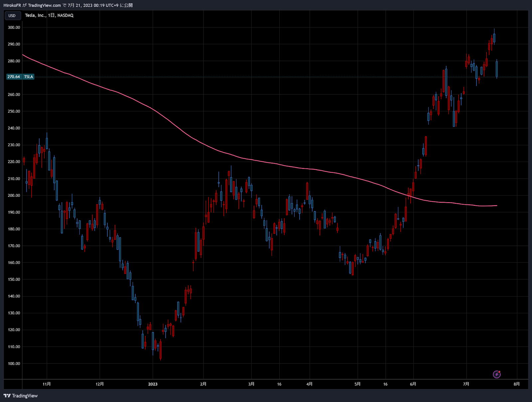Screen dimensions: 532x402
Task: Click the 240.00 price axis label
Action: 14,128
